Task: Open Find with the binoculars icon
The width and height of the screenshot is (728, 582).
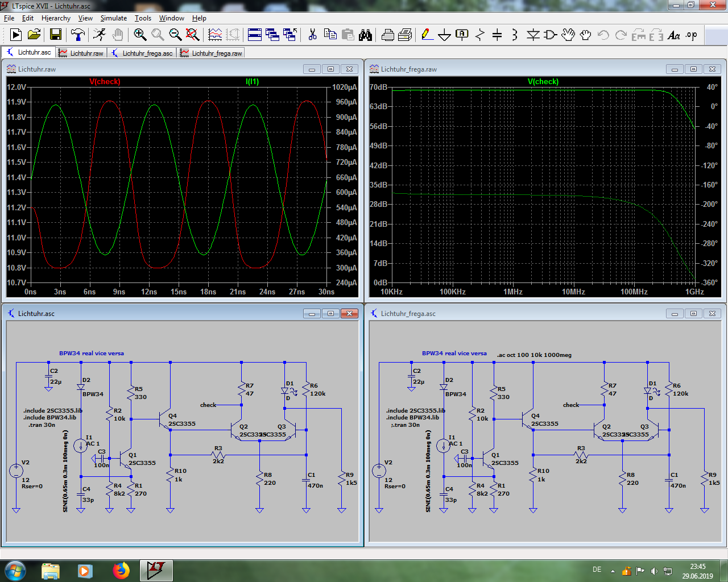Action: point(366,35)
